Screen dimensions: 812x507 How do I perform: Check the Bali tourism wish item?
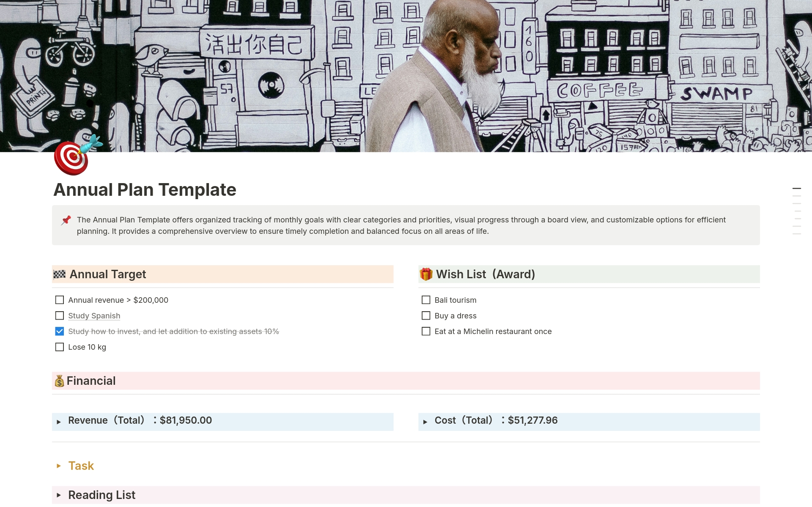point(426,300)
